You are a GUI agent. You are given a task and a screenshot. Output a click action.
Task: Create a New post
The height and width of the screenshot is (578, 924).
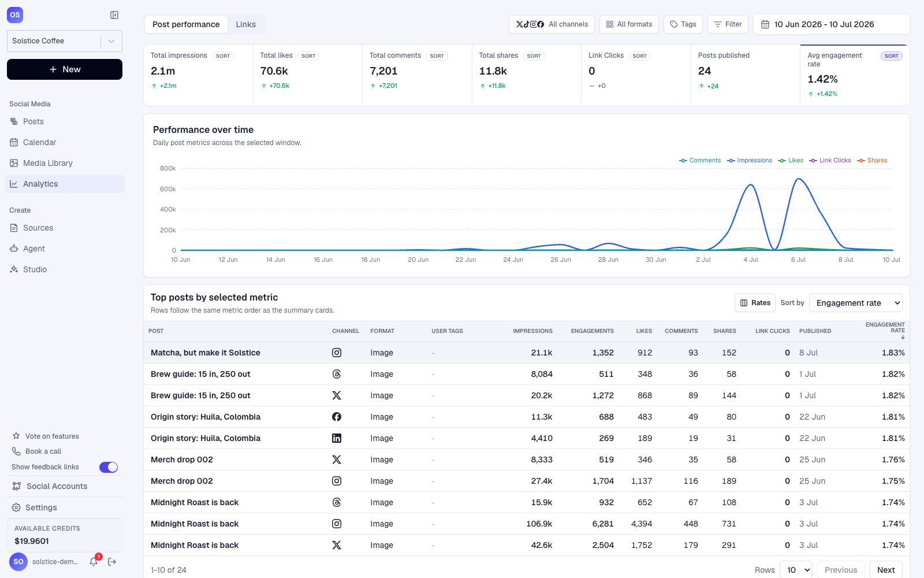[x=65, y=69]
